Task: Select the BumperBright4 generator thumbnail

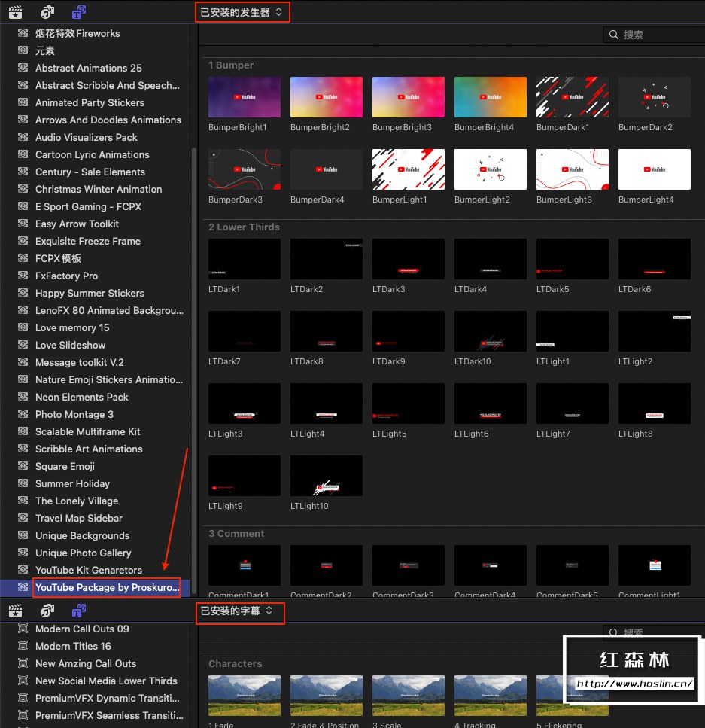Action: (x=491, y=97)
